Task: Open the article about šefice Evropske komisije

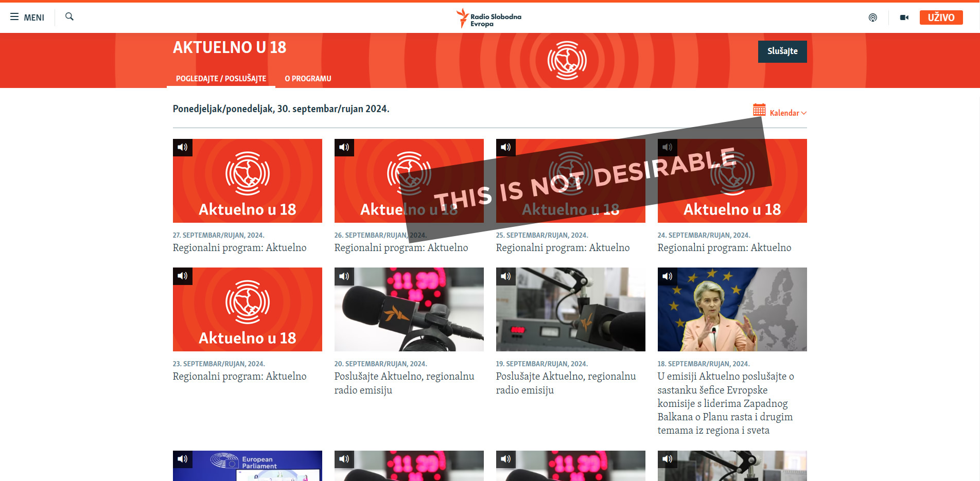Action: click(x=725, y=403)
